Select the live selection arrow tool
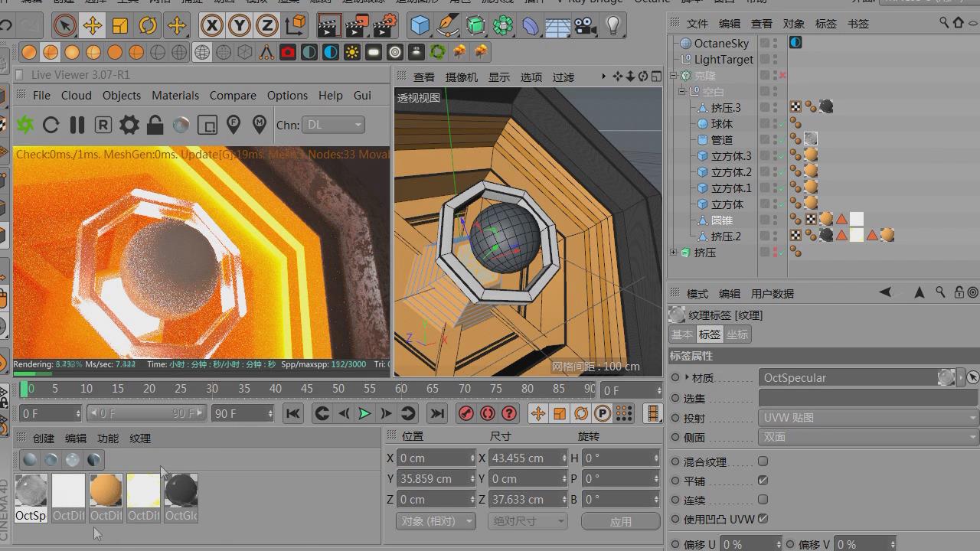 (x=65, y=25)
